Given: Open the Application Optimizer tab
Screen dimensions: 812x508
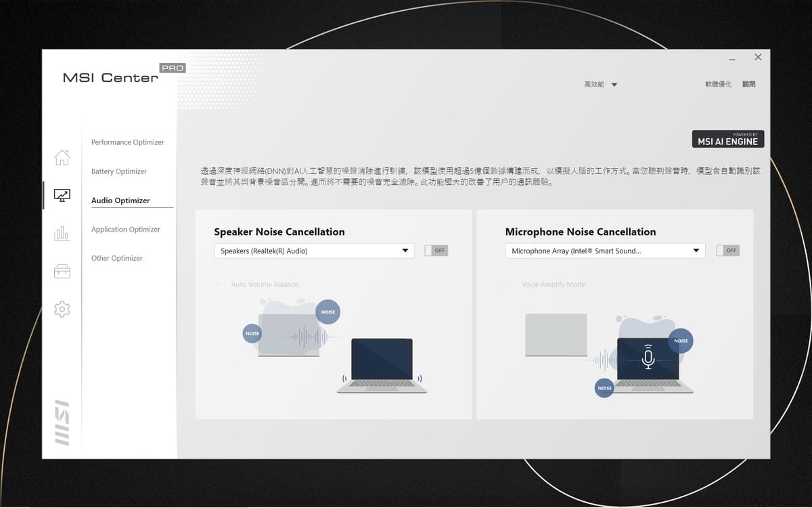Looking at the screenshot, I should click(x=126, y=230).
